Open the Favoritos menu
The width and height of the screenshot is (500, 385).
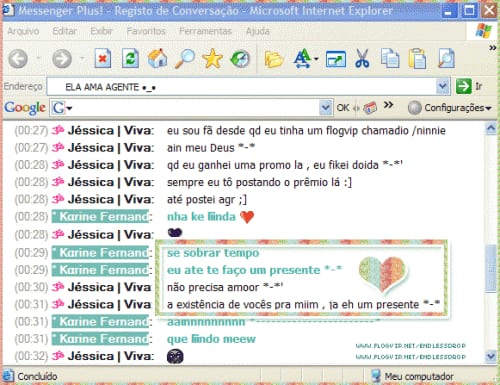coord(146,31)
